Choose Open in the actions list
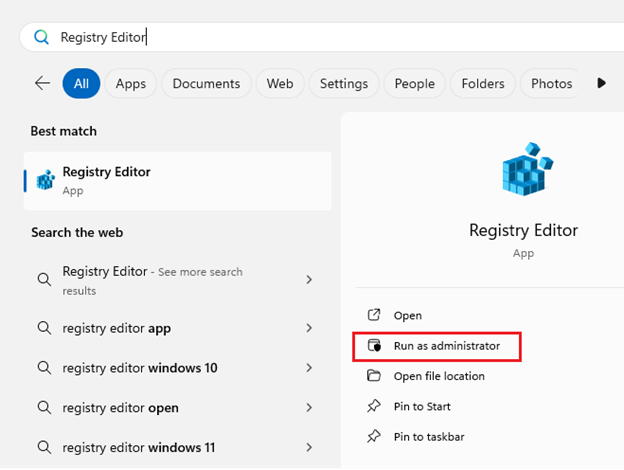 click(408, 316)
